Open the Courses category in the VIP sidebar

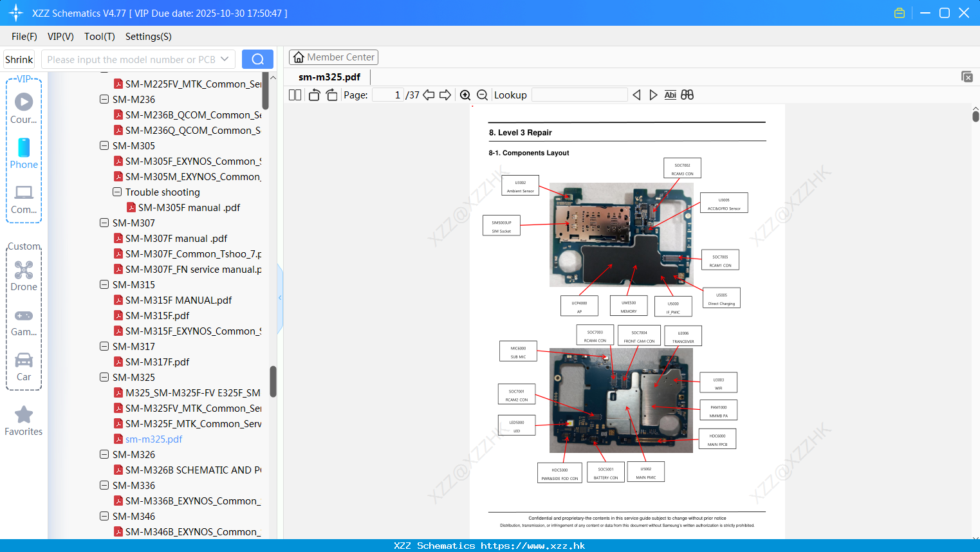click(x=24, y=108)
